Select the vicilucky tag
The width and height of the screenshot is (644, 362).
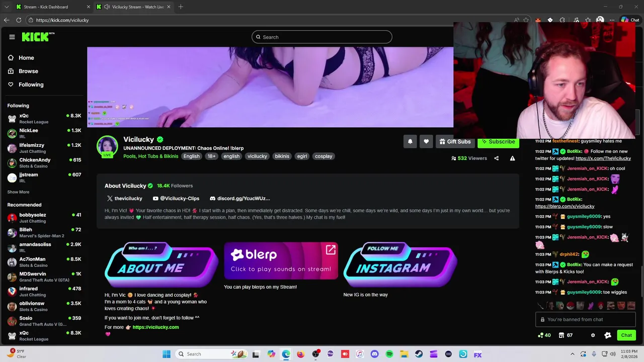pos(257,156)
